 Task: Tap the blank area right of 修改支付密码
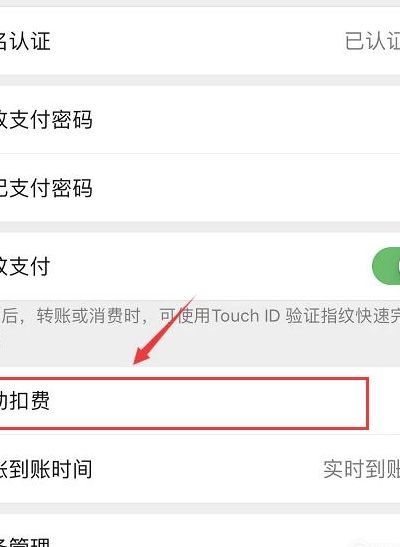[246, 119]
